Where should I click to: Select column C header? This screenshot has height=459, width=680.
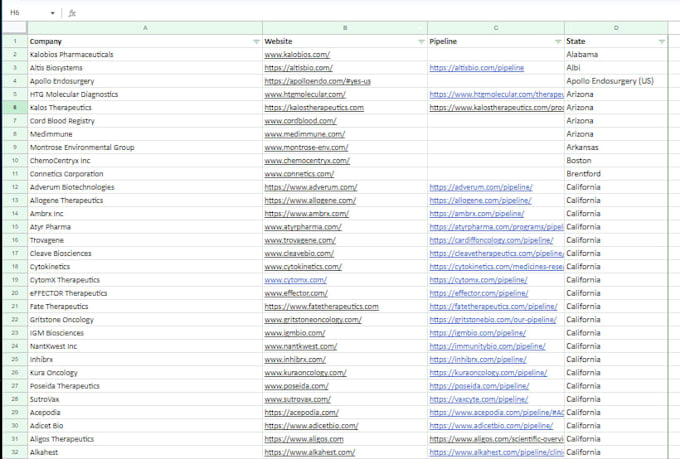496,28
